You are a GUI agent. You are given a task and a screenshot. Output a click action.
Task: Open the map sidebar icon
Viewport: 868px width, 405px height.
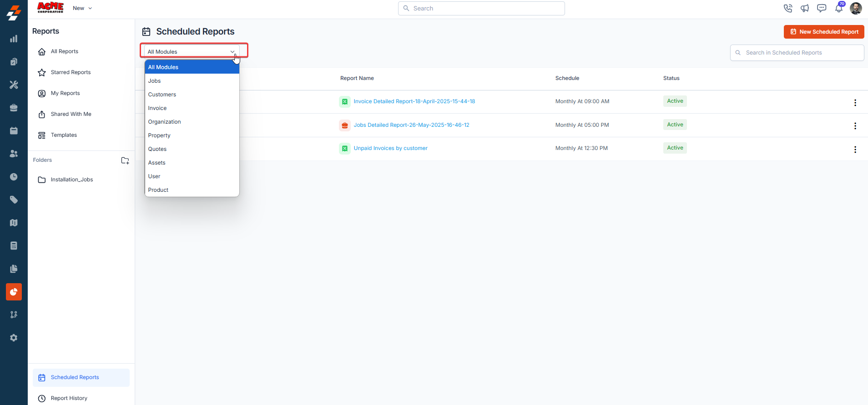click(14, 223)
